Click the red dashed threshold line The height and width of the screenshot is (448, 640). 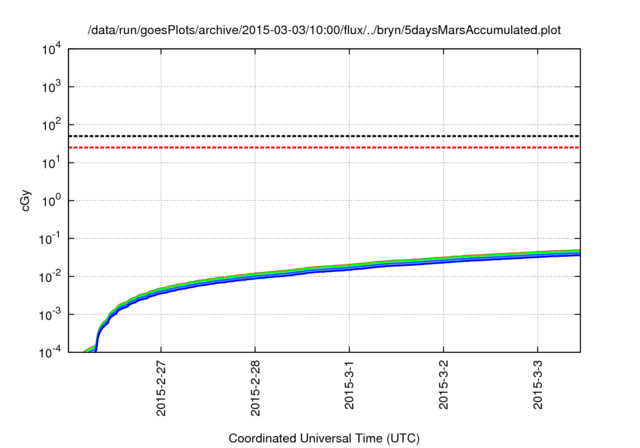tap(324, 147)
